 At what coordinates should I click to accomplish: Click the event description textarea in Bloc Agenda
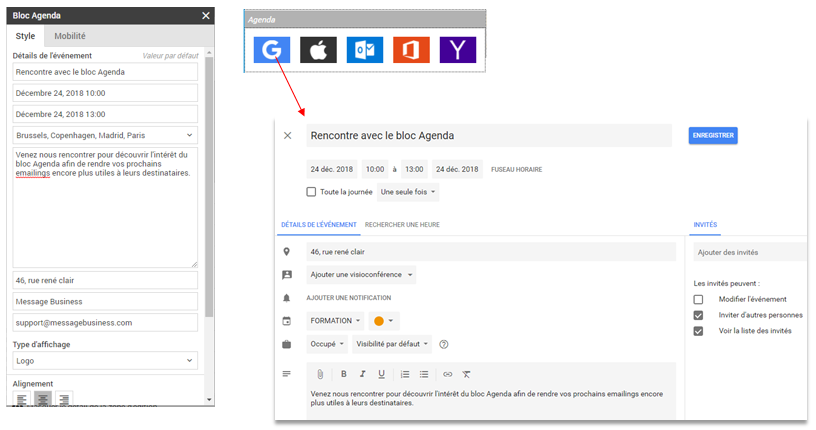coord(105,207)
